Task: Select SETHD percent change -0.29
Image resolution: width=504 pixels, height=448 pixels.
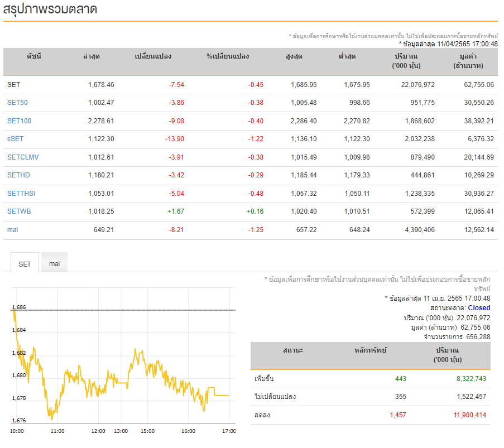Action: 256,175
